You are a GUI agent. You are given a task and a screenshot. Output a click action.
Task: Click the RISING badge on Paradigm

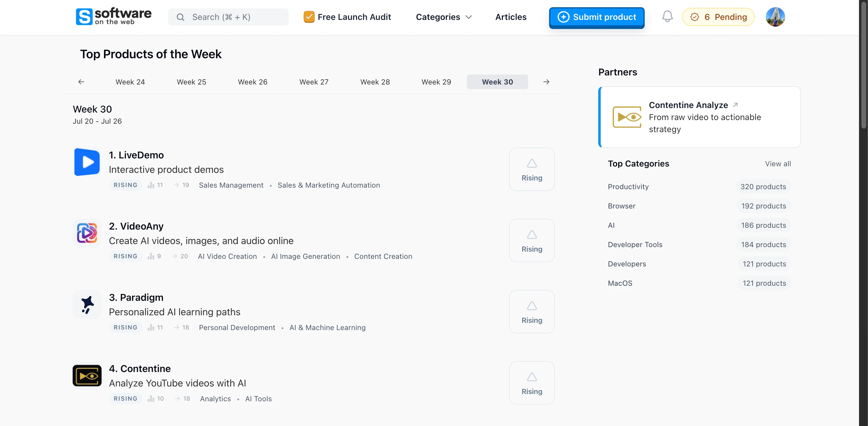125,327
